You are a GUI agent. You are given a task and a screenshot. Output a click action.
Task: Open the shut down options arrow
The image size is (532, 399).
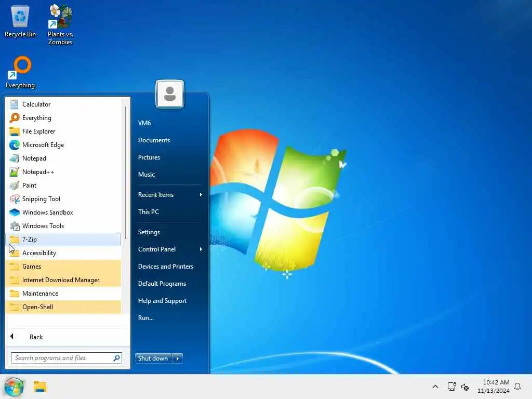[x=178, y=358]
